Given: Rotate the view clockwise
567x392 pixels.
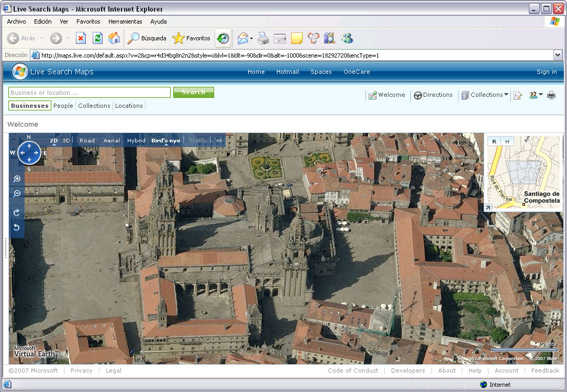Looking at the screenshot, I should click(x=17, y=212).
